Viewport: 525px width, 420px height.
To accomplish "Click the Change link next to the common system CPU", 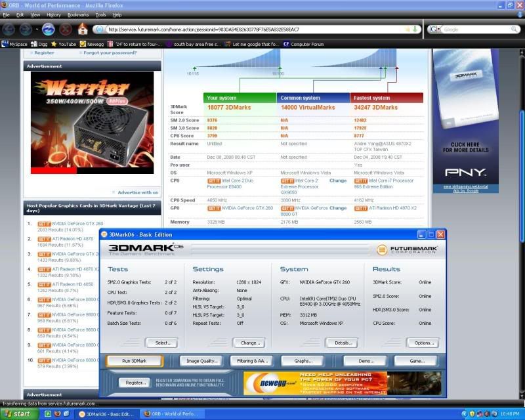I will coord(338,180).
